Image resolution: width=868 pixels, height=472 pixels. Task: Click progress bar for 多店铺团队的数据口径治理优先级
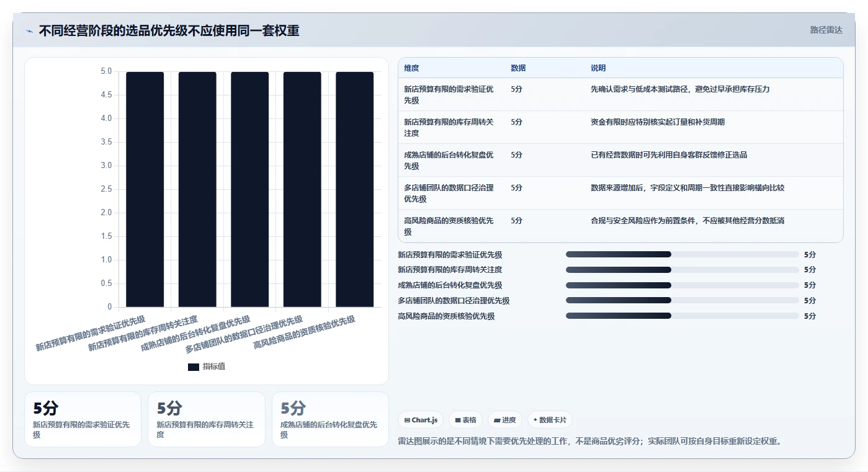pyautogui.click(x=682, y=301)
